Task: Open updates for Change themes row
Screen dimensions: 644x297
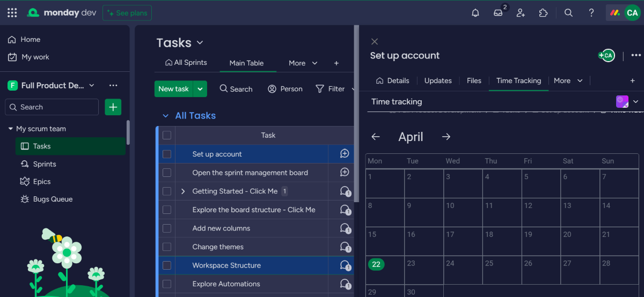Action: click(345, 247)
